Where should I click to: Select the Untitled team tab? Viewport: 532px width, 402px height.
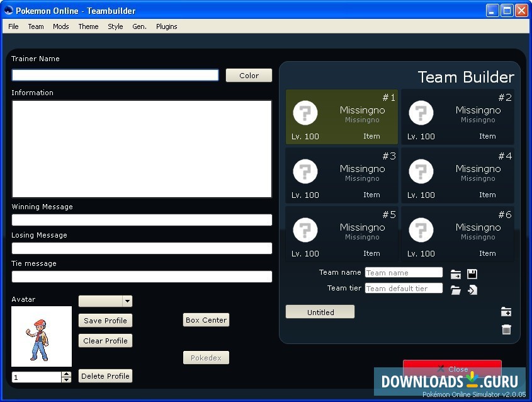click(x=320, y=312)
